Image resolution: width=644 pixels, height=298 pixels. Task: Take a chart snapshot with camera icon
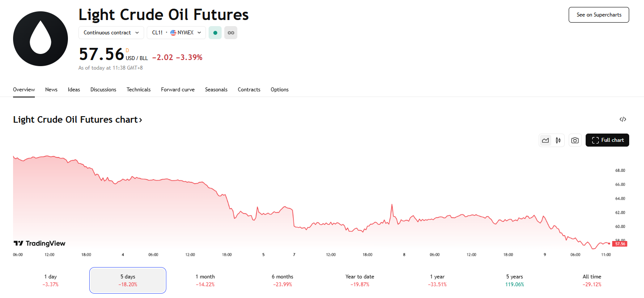pyautogui.click(x=575, y=140)
